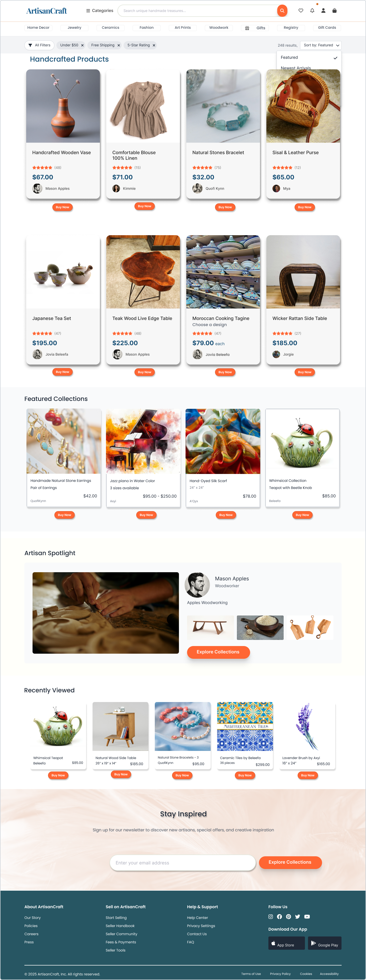Viewport: 366px width, 980px height.
Task: Open the wishlist heart icon
Action: (x=301, y=11)
